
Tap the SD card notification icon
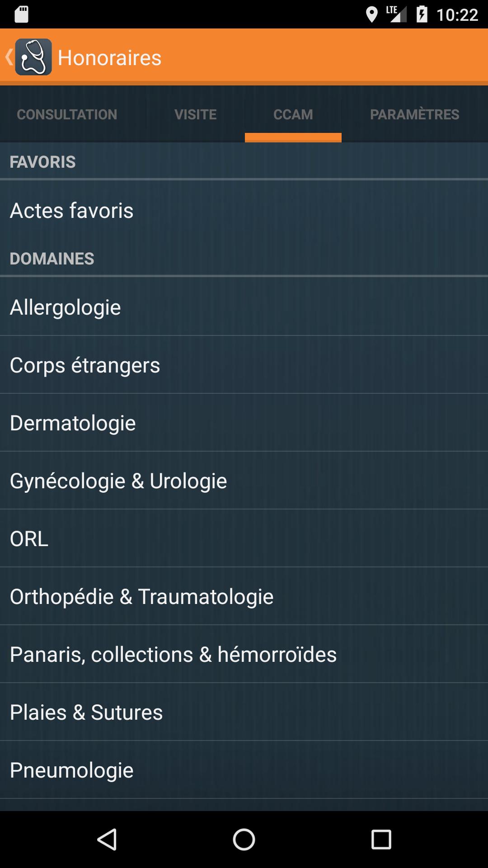pos(21,14)
